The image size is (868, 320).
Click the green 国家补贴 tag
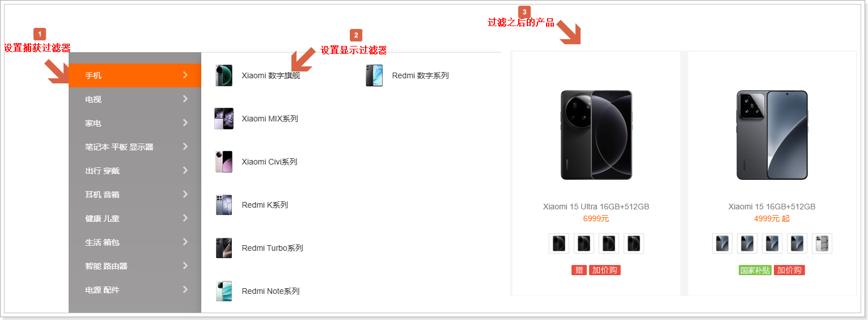point(755,270)
